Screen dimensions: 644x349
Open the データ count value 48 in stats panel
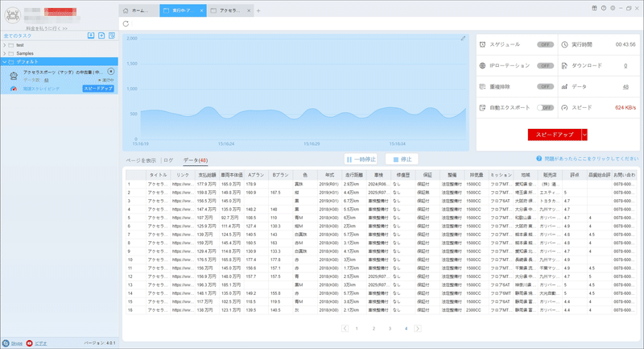pyautogui.click(x=625, y=87)
